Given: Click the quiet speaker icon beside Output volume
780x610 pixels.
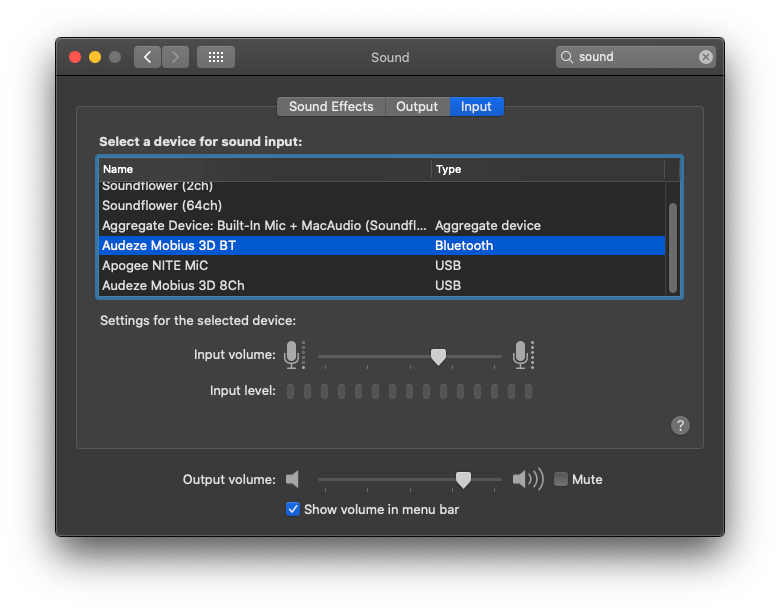Looking at the screenshot, I should click(x=292, y=479).
